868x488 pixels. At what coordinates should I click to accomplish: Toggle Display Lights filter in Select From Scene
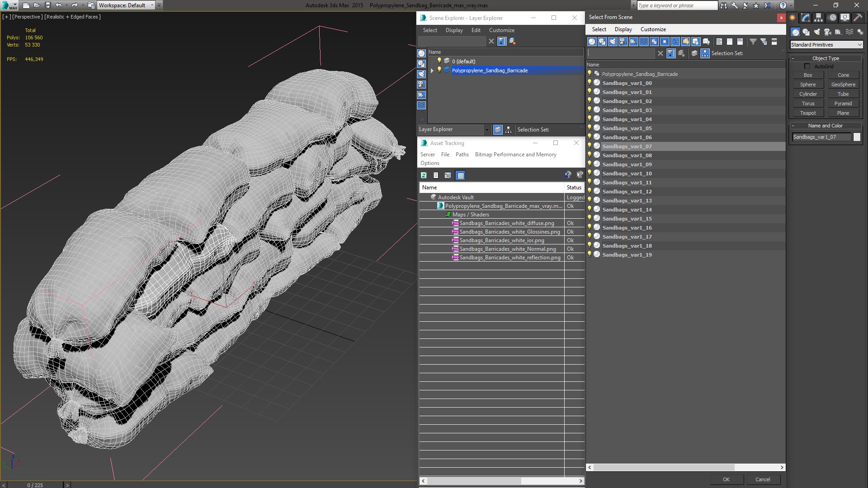612,42
